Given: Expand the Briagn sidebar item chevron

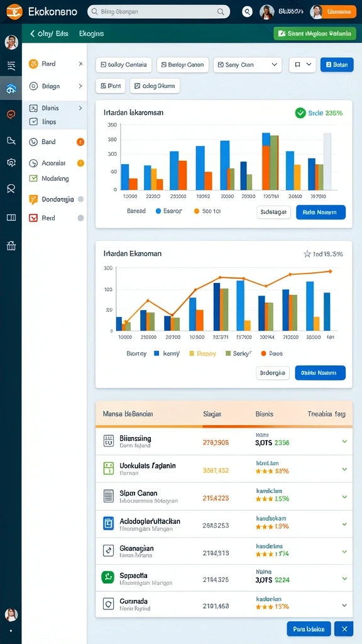Looking at the screenshot, I should [80, 86].
